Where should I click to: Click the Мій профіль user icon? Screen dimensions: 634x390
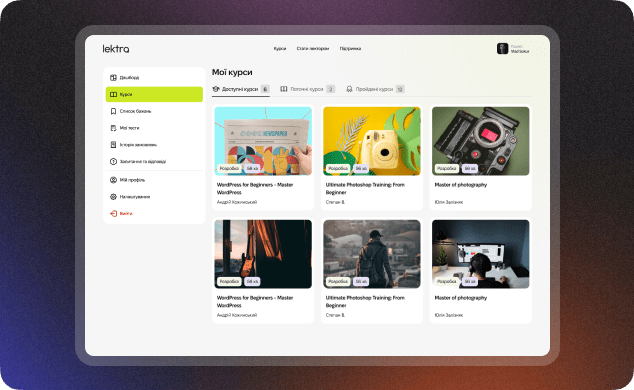click(113, 180)
